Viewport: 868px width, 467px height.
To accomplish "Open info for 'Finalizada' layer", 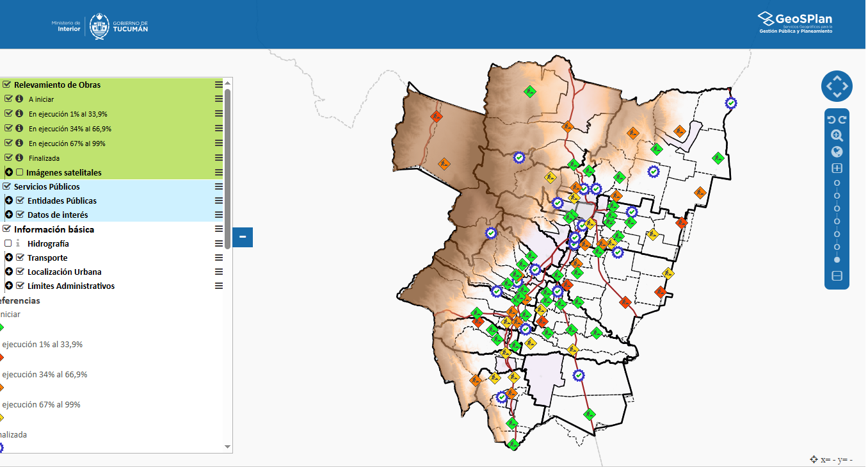I will 19,158.
